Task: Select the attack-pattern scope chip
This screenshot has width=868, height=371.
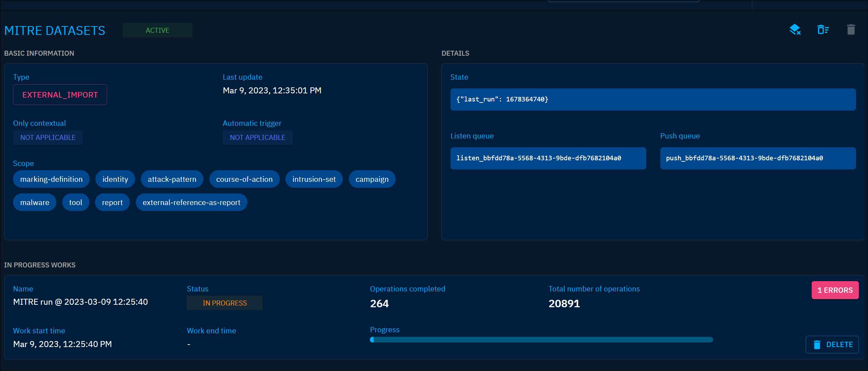Action: tap(172, 179)
